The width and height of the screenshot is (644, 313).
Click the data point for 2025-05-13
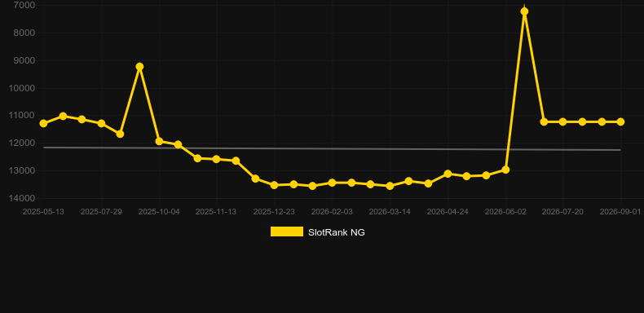pos(43,123)
